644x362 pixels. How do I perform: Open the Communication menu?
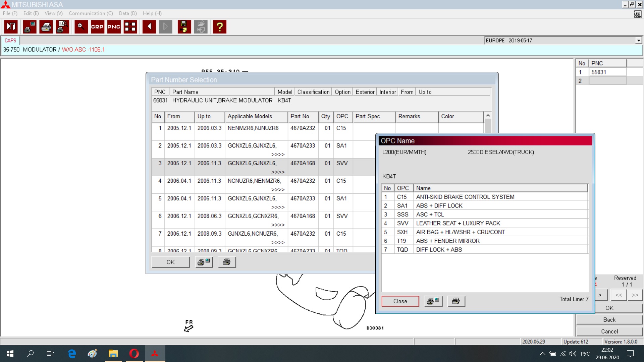(x=91, y=13)
